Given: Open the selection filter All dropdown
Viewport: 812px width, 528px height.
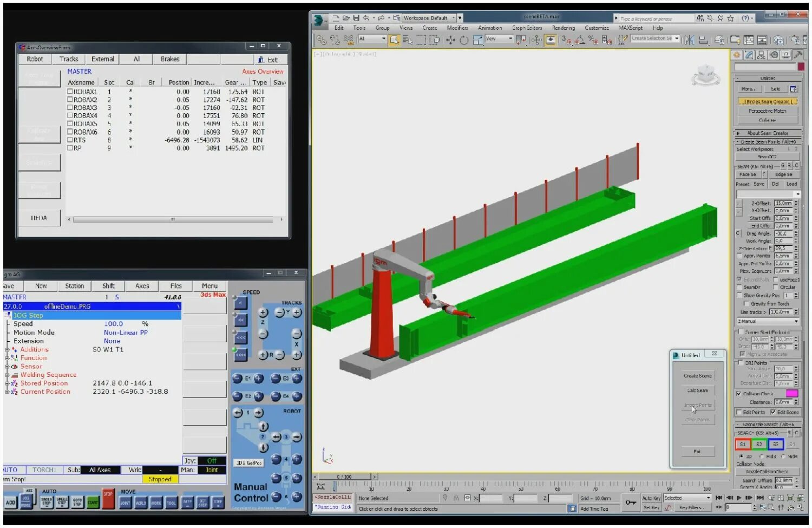Looking at the screenshot, I should click(372, 39).
